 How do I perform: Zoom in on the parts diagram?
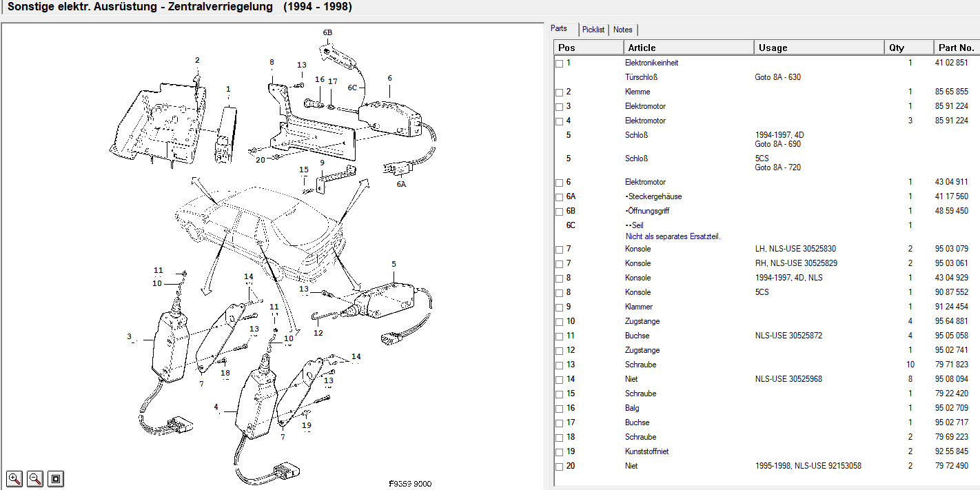point(14,478)
